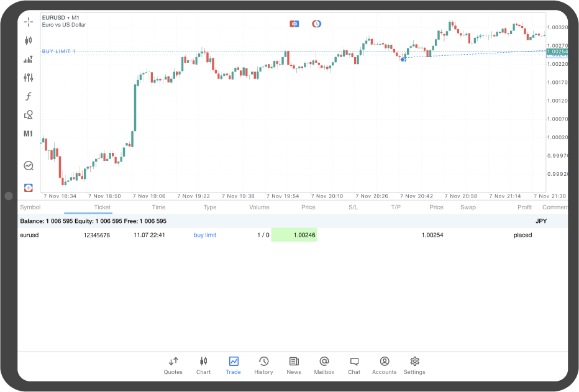Screen dimensions: 579x392
Task: Sort by the Time column header
Action: [159, 207]
